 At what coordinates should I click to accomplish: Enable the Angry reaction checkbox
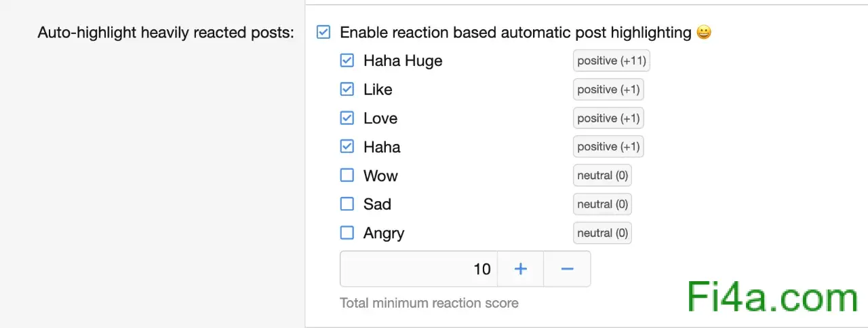(x=347, y=233)
